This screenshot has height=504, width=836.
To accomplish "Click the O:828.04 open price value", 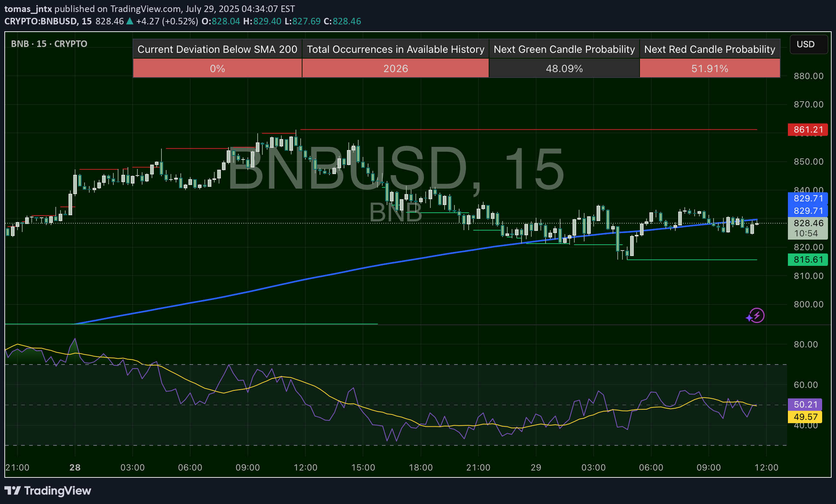I will tap(221, 21).
